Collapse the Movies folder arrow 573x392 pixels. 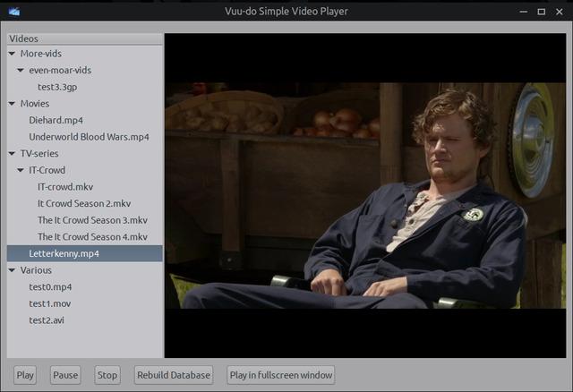click(x=12, y=104)
